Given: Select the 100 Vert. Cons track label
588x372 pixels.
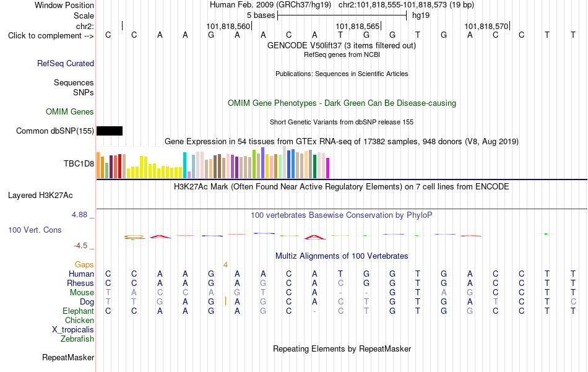Looking at the screenshot, I should 35,230.
